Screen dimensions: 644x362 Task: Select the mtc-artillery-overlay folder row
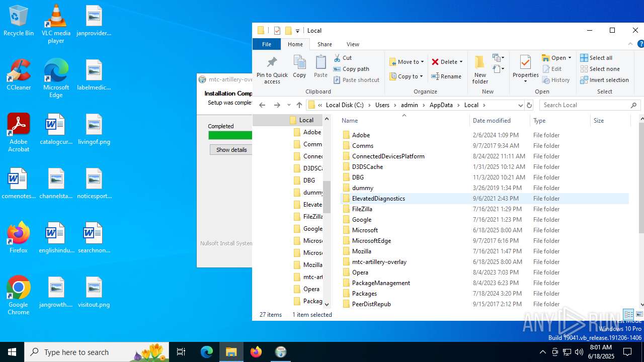(x=484, y=262)
